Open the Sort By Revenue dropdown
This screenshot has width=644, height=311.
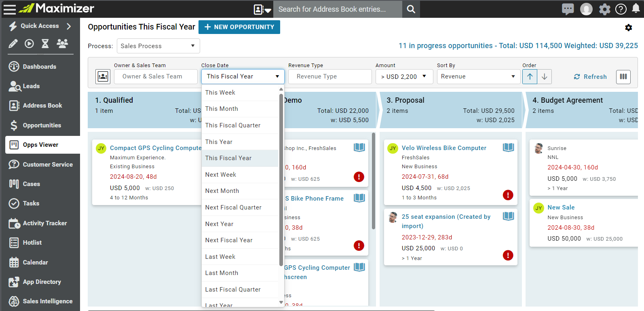coord(479,76)
